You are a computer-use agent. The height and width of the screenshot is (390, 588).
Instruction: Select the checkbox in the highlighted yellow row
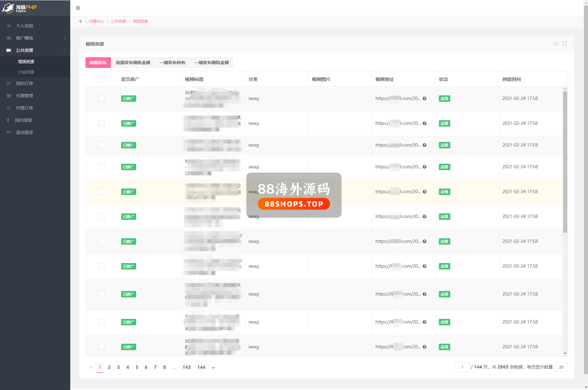click(x=102, y=192)
